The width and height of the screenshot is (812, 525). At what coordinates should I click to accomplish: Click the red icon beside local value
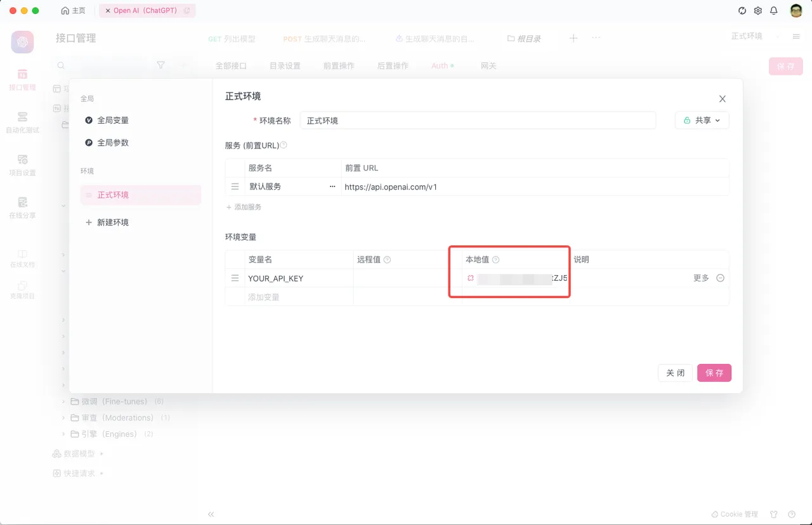click(x=471, y=278)
